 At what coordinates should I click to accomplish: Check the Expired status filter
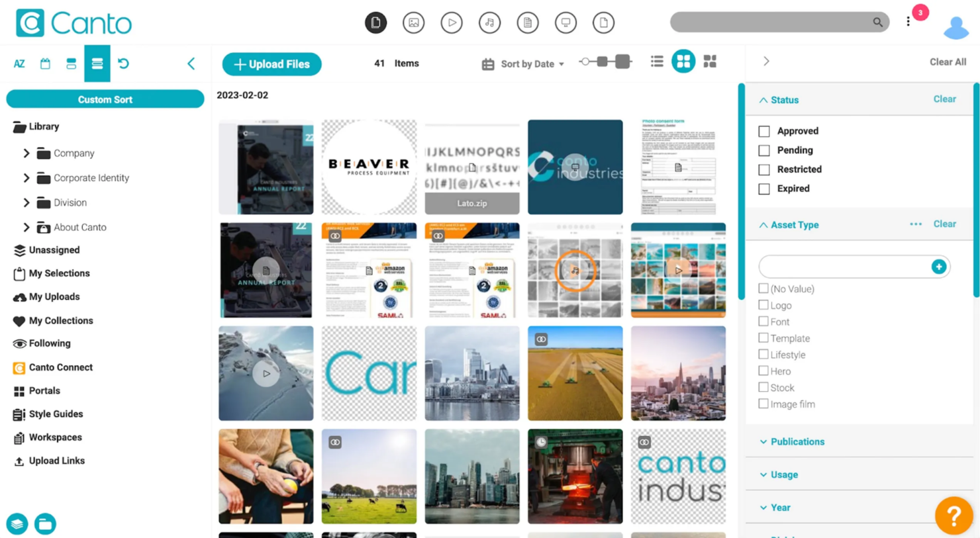pyautogui.click(x=764, y=189)
